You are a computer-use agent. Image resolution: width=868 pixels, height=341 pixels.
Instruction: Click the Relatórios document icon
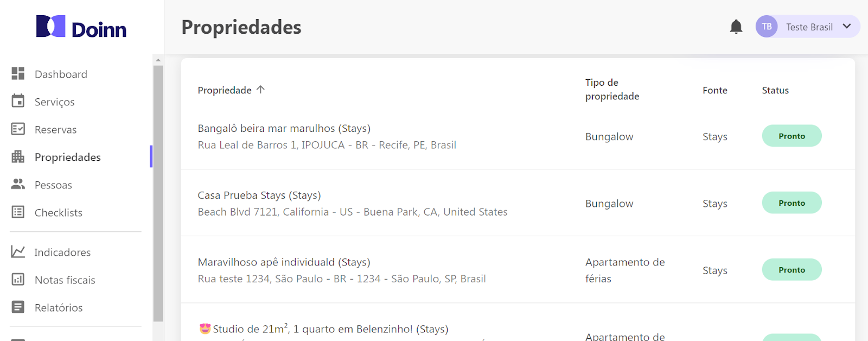point(18,307)
